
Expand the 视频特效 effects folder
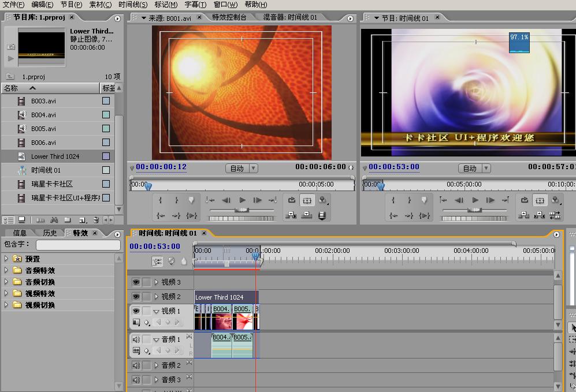tap(6, 293)
